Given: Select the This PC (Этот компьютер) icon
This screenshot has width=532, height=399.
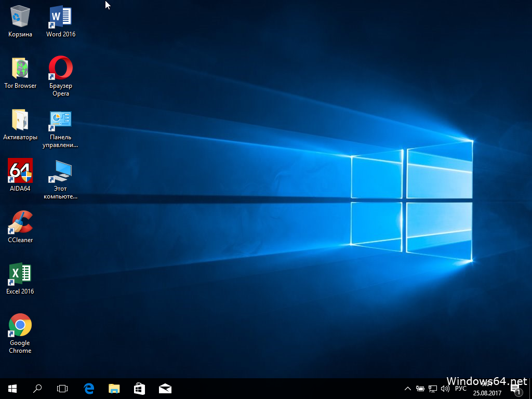Looking at the screenshot, I should click(x=60, y=171).
